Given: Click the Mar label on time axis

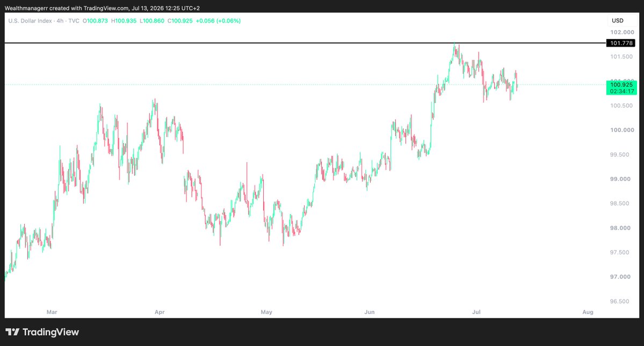Looking at the screenshot, I should pos(52,312).
